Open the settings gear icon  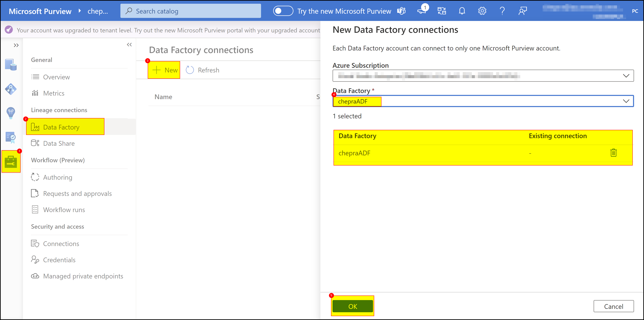(482, 11)
